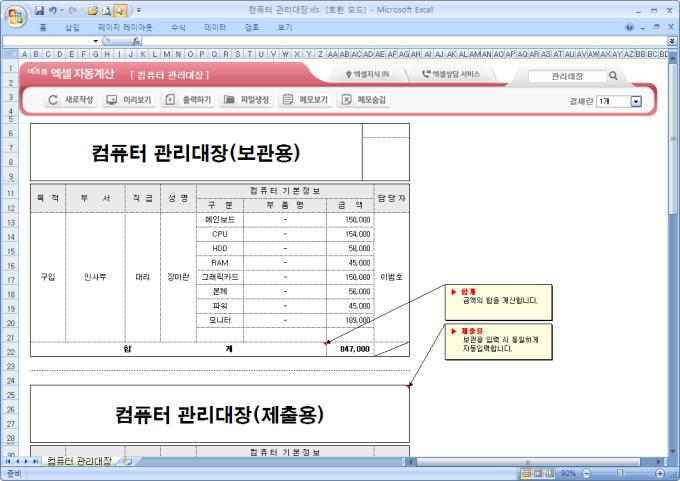Click inside the formula bar input
The height and width of the screenshot is (481, 680).
pyautogui.click(x=405, y=41)
